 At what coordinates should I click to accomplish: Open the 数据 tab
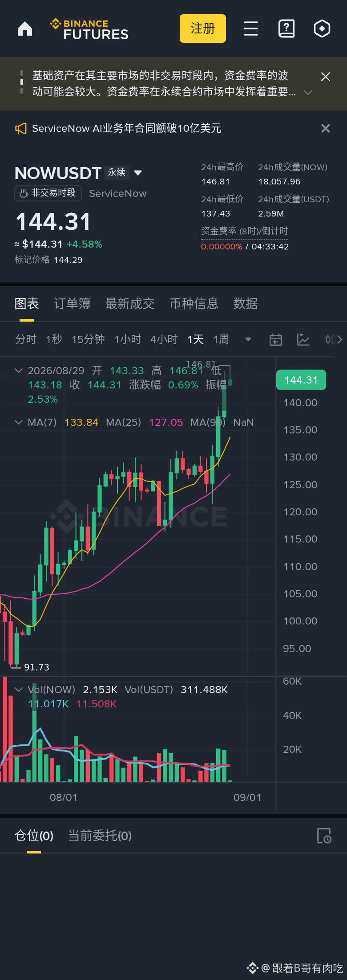[246, 304]
